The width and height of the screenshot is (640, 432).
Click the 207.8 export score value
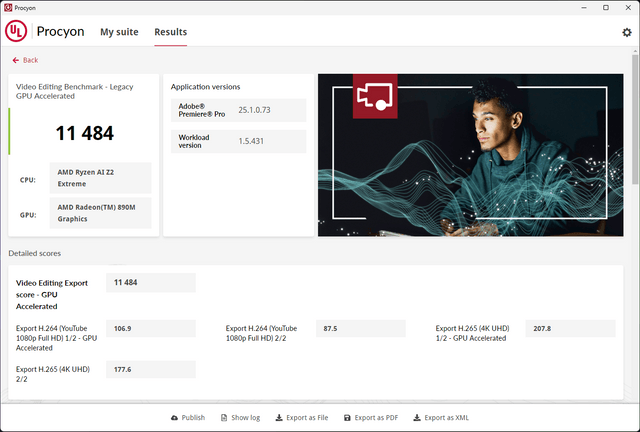[x=542, y=329]
